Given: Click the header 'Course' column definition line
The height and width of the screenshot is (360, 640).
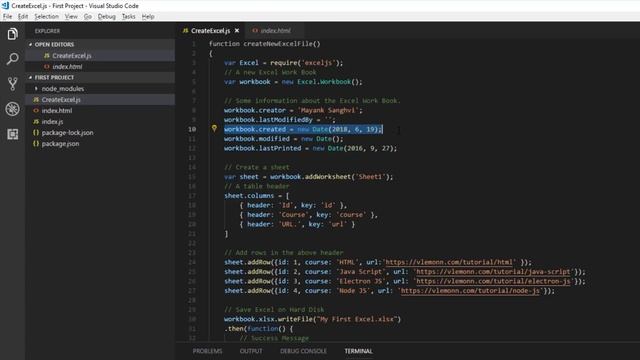Looking at the screenshot, I should 309,215.
